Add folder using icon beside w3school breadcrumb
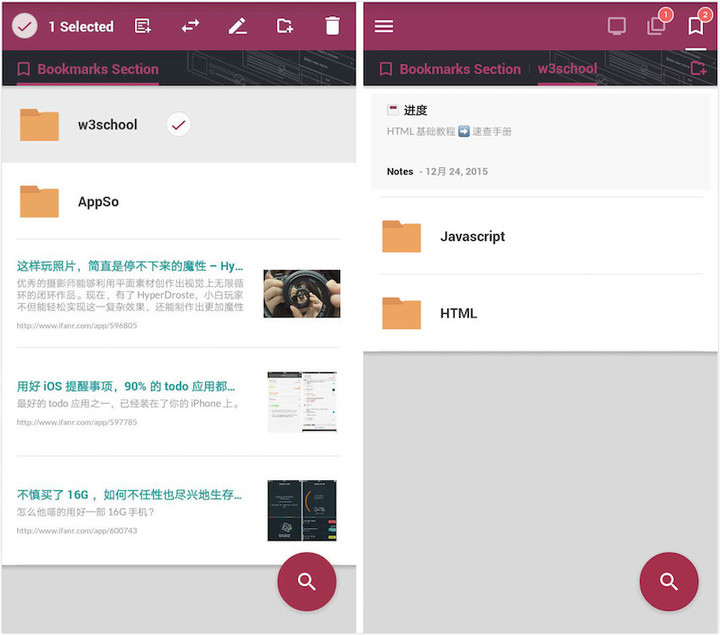The width and height of the screenshot is (720, 635). pyautogui.click(x=698, y=69)
